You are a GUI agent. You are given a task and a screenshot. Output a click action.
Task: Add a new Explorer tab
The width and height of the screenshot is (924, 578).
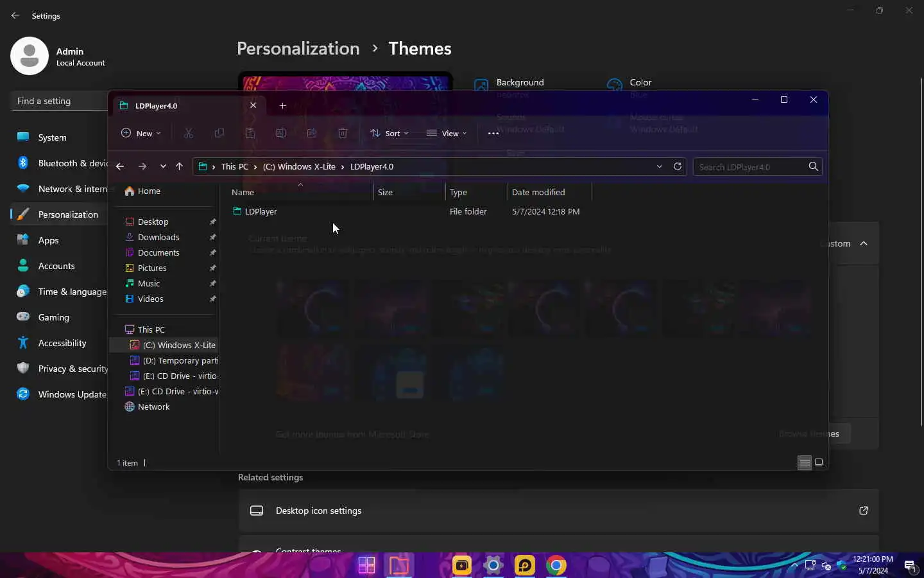click(282, 105)
